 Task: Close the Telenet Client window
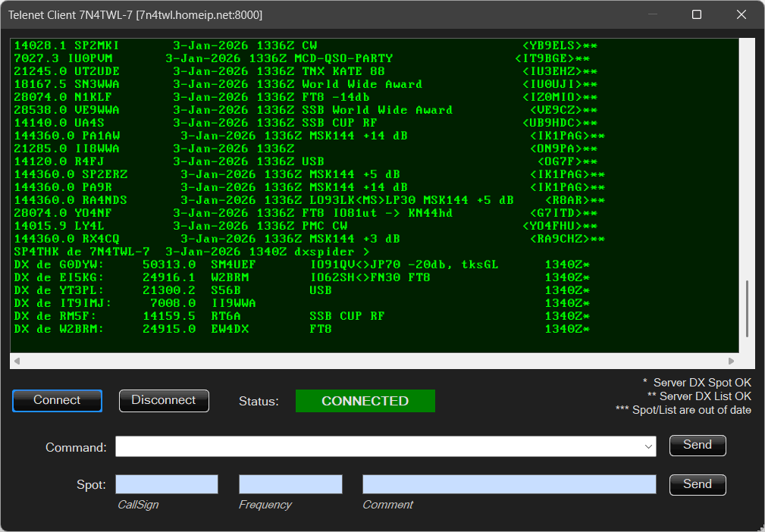(741, 15)
